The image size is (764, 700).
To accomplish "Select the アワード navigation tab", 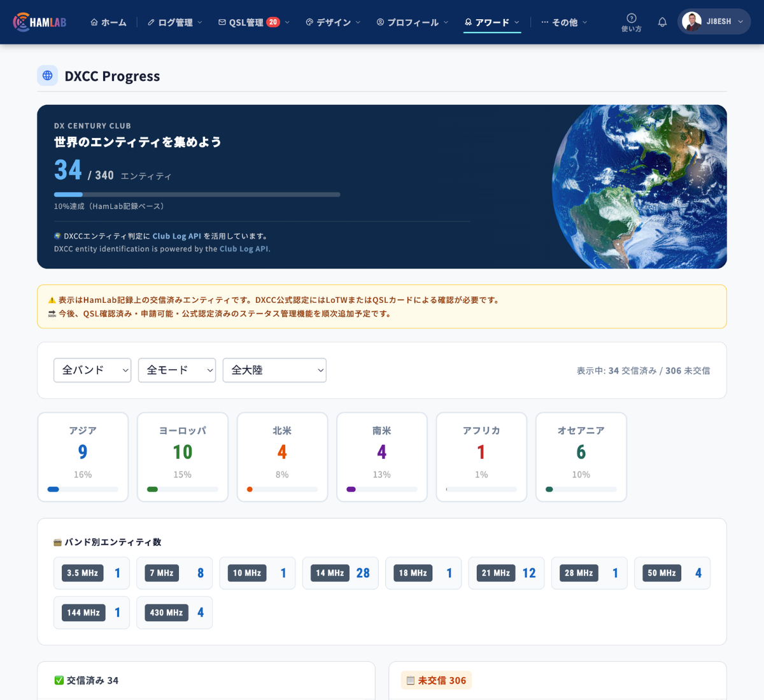I will coord(492,22).
